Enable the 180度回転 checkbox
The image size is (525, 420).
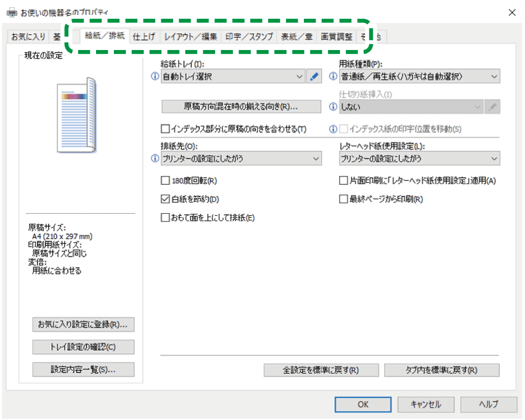(x=165, y=180)
